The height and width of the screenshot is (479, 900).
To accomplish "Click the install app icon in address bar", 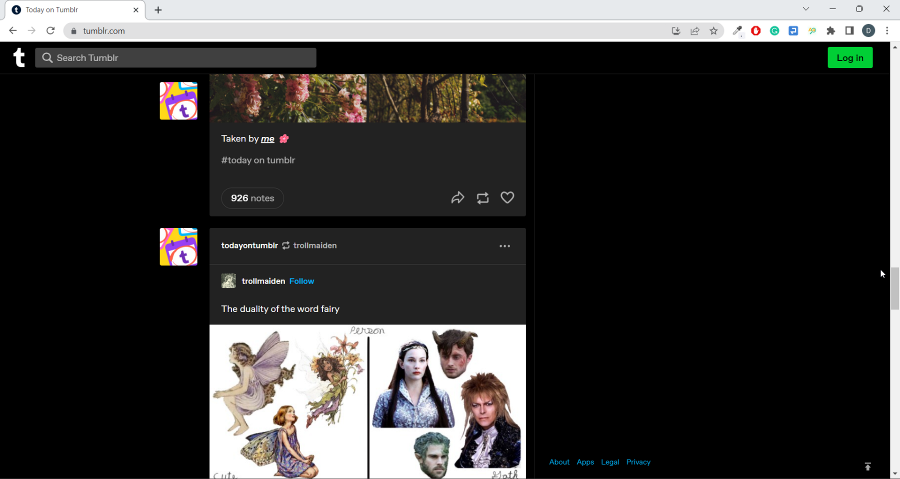I will pyautogui.click(x=676, y=31).
